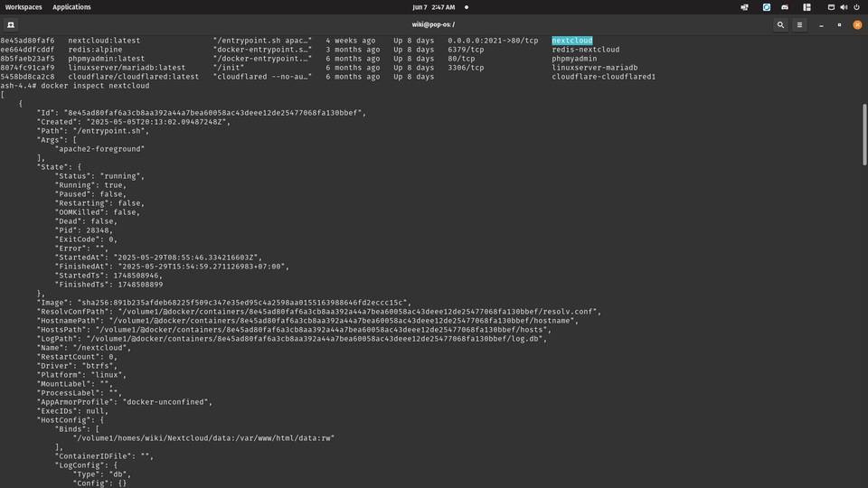Open the wired network status icon
Image resolution: width=868 pixels, height=488 pixels.
(x=831, y=7)
